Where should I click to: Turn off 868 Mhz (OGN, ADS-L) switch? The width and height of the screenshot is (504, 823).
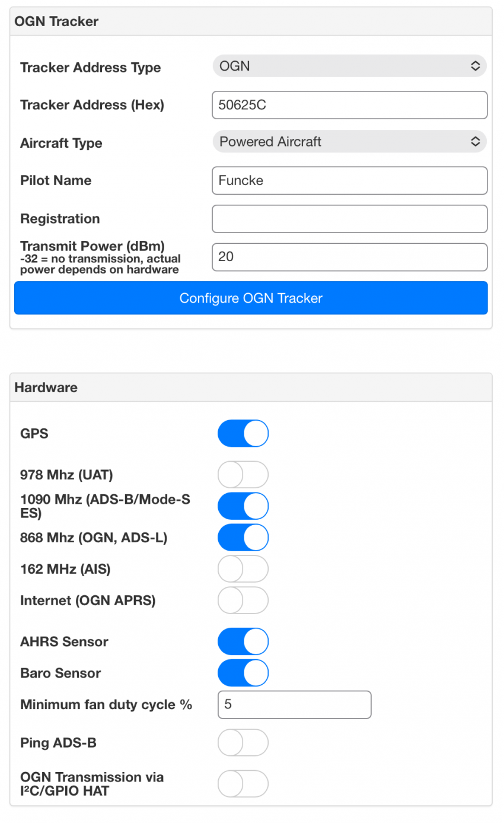click(243, 538)
